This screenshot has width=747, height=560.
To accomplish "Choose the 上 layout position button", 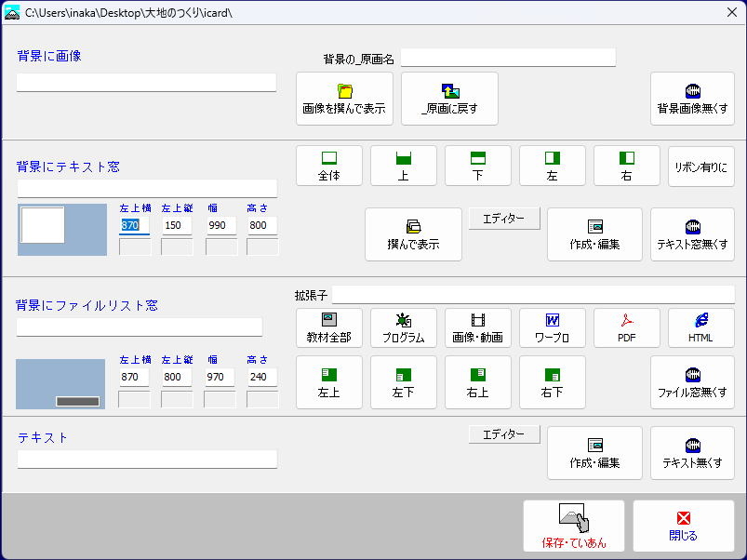I will (x=403, y=167).
